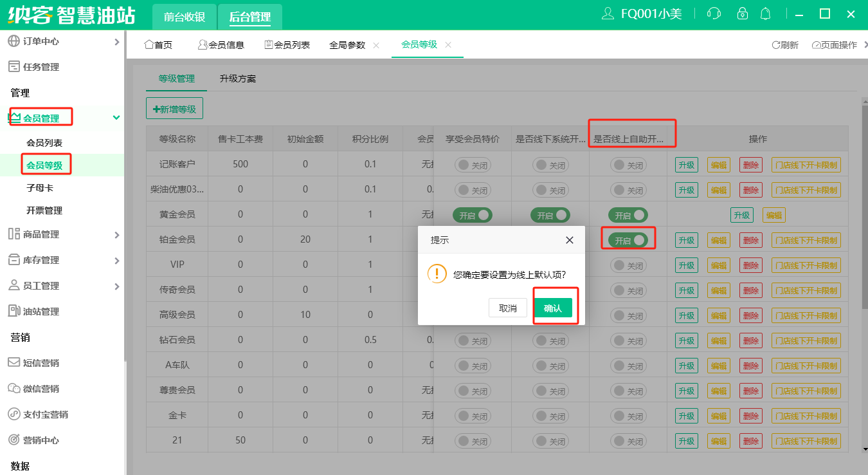Close the 提示 dialog with X

pyautogui.click(x=569, y=240)
